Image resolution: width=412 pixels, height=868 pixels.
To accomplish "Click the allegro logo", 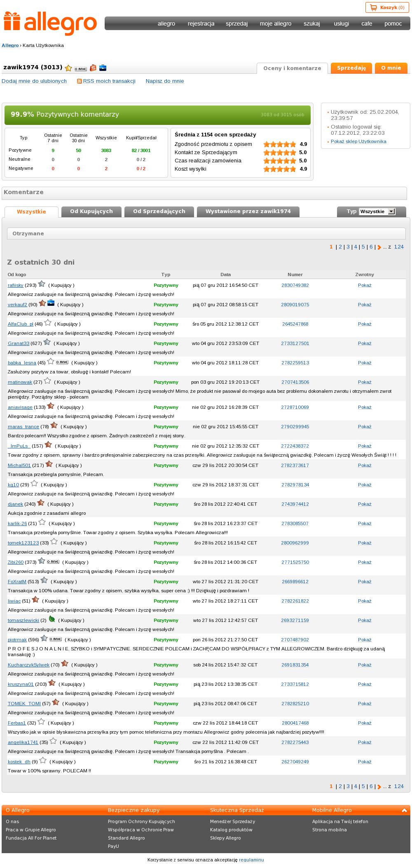I will [50, 23].
